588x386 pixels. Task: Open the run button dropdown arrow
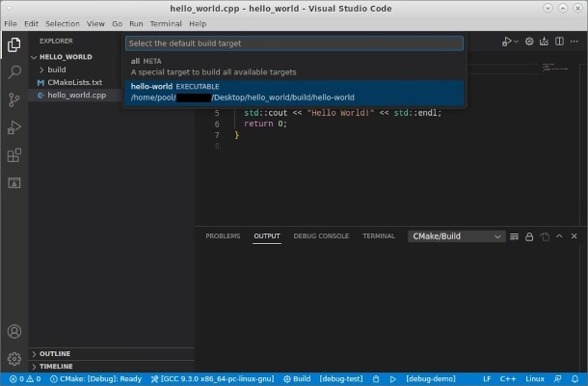[517, 41]
